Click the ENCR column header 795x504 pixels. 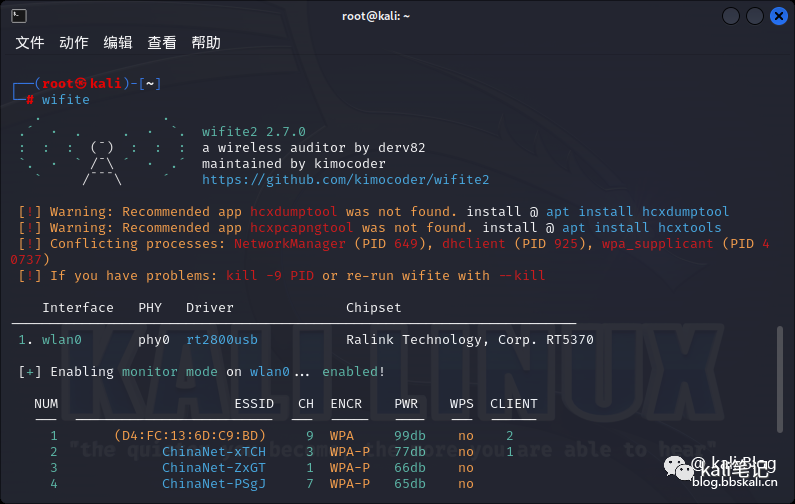pyautogui.click(x=346, y=404)
